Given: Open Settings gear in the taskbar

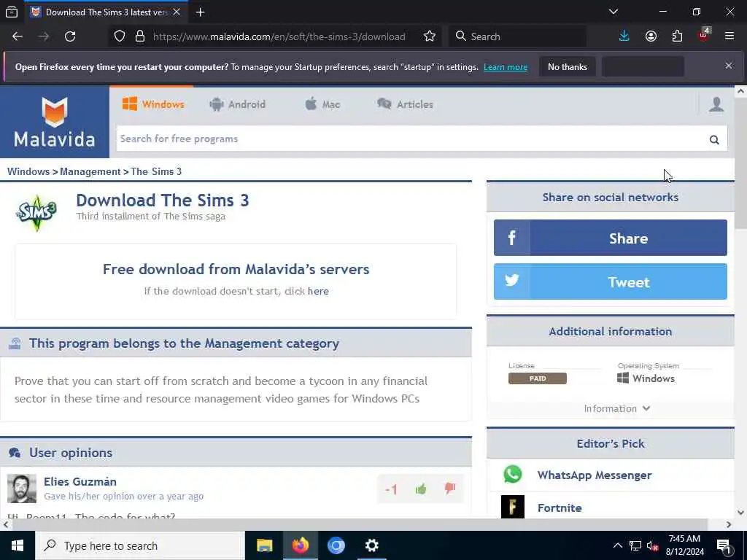Looking at the screenshot, I should [x=371, y=545].
